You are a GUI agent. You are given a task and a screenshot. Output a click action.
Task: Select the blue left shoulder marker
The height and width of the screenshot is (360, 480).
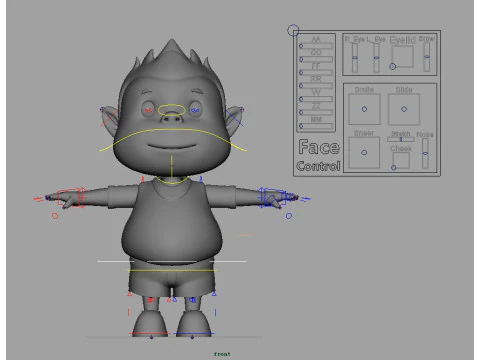(x=201, y=179)
